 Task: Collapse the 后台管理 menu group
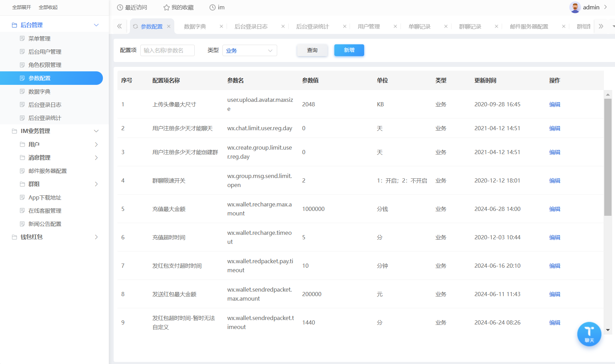click(x=96, y=25)
